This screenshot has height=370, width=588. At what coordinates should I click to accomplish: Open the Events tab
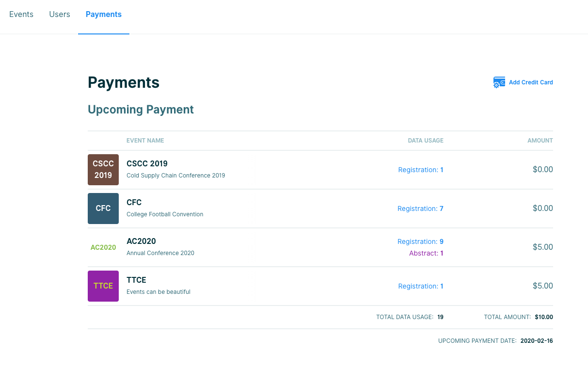pyautogui.click(x=21, y=15)
